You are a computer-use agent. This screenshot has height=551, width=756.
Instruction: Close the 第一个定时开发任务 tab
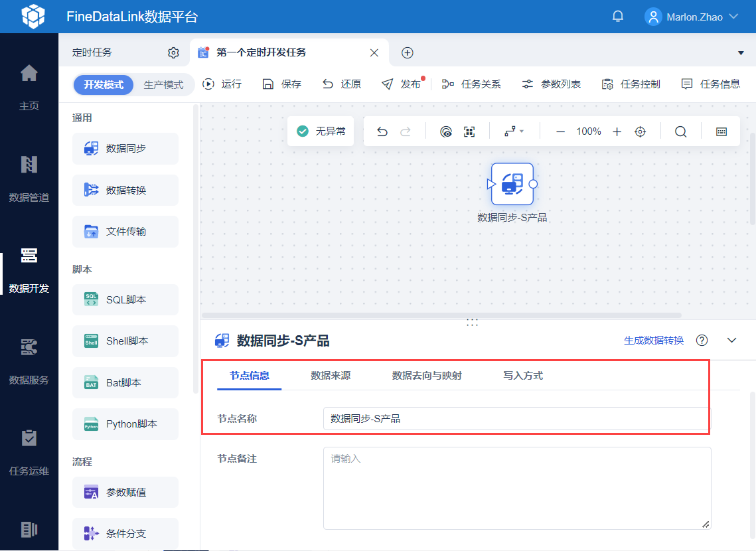374,53
